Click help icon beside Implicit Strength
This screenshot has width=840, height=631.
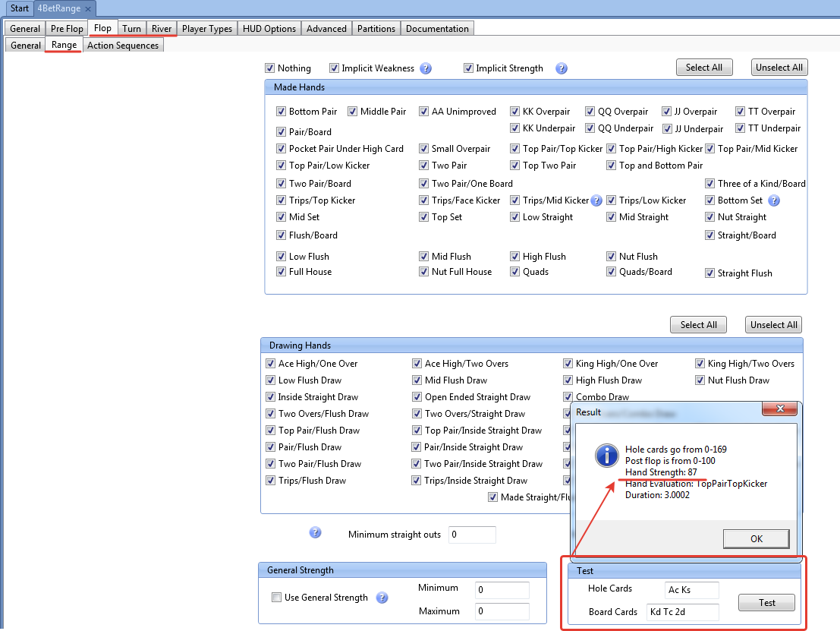tap(562, 68)
